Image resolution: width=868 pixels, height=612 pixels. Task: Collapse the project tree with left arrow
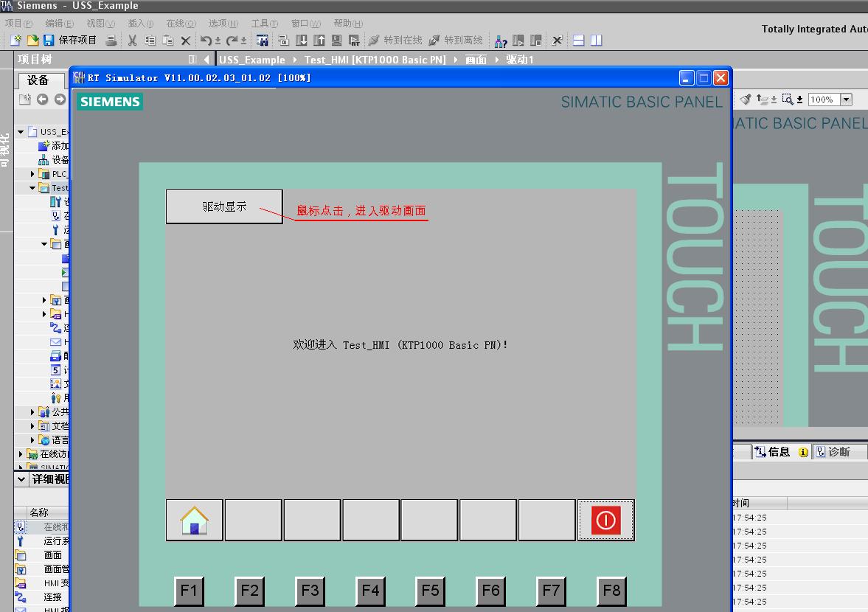pyautogui.click(x=206, y=59)
